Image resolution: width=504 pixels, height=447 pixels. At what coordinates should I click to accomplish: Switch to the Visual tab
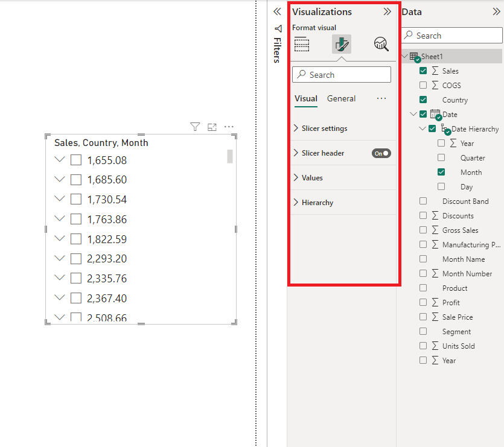tap(306, 98)
